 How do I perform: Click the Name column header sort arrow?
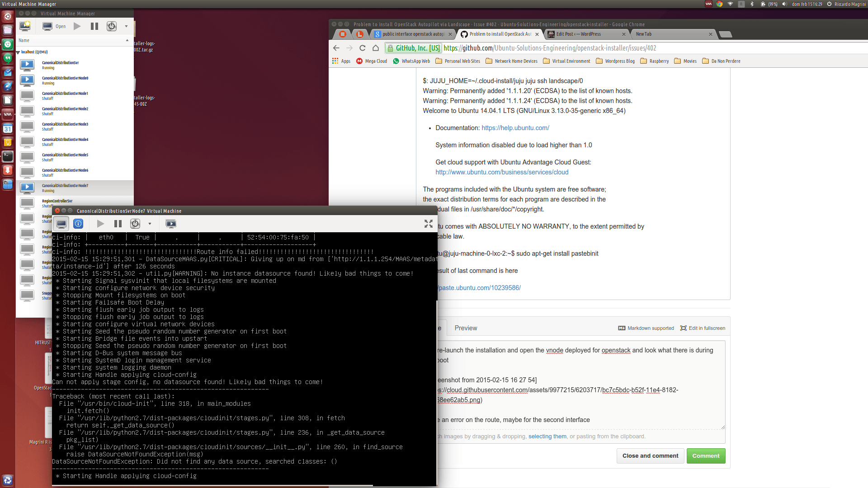click(127, 40)
